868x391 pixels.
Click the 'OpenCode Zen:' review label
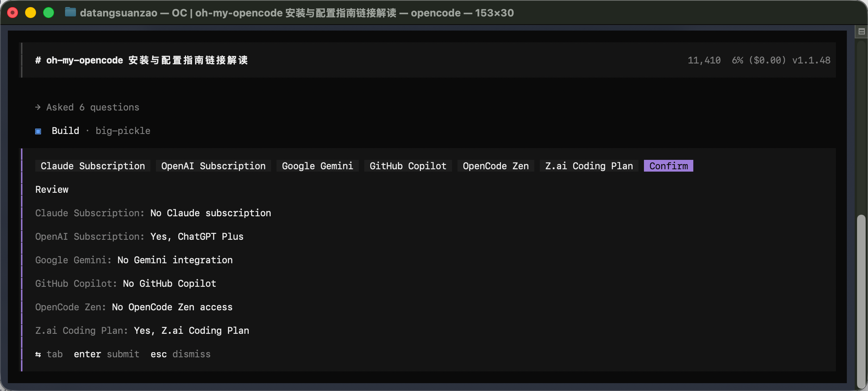tap(71, 307)
